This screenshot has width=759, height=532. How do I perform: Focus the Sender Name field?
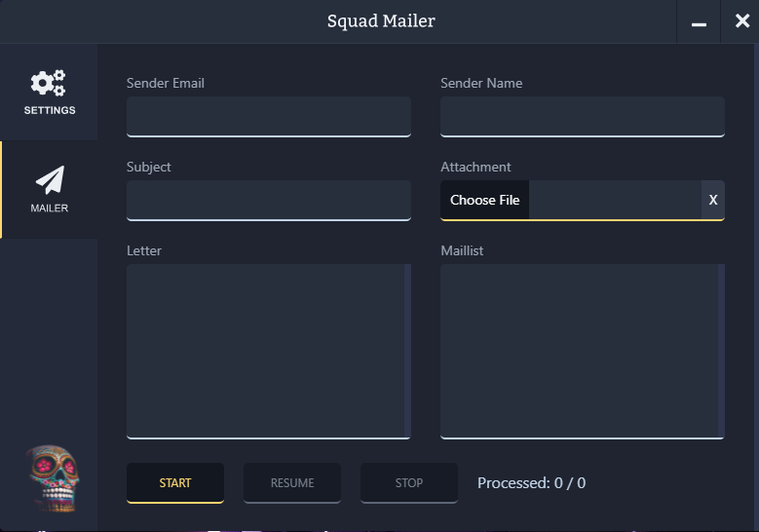click(x=582, y=116)
